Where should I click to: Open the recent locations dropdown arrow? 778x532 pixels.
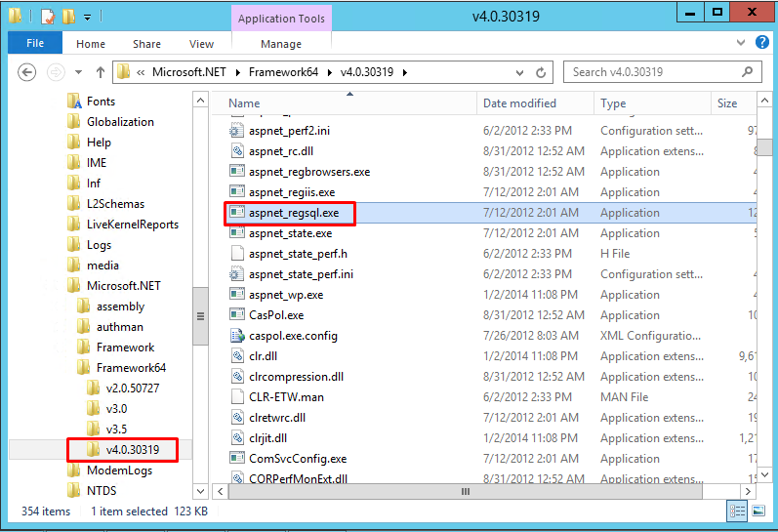[78, 72]
